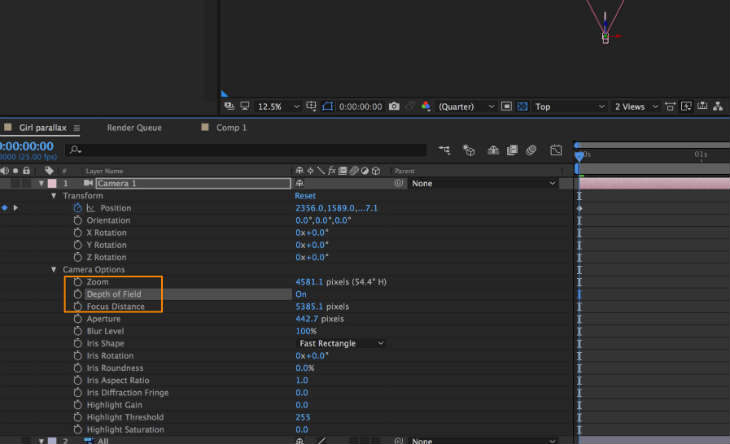
Task: Click the Focus Distance value 5385.1
Action: 310,307
